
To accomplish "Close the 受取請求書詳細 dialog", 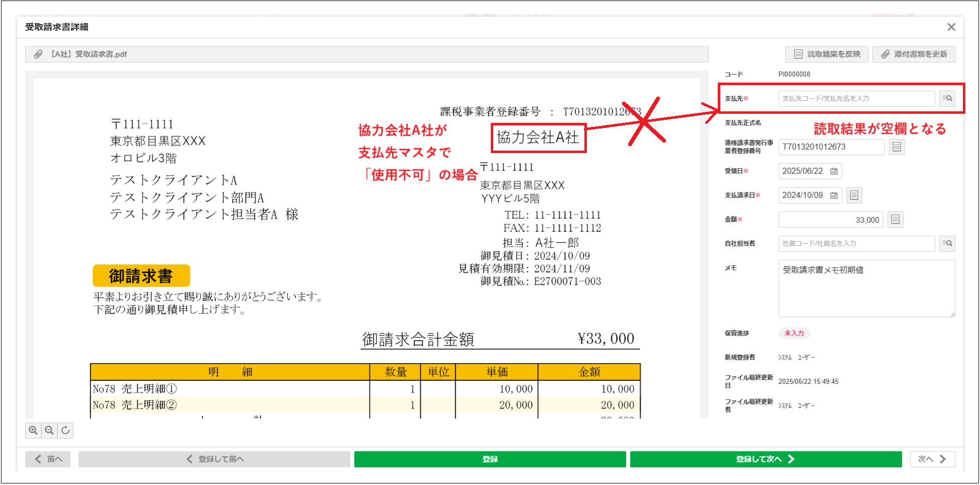I will tap(951, 27).
